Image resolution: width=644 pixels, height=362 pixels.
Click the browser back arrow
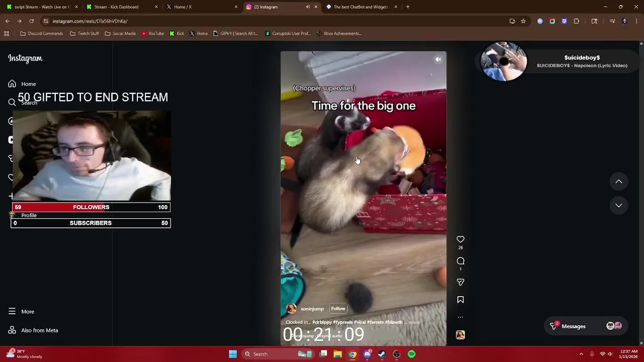click(8, 21)
